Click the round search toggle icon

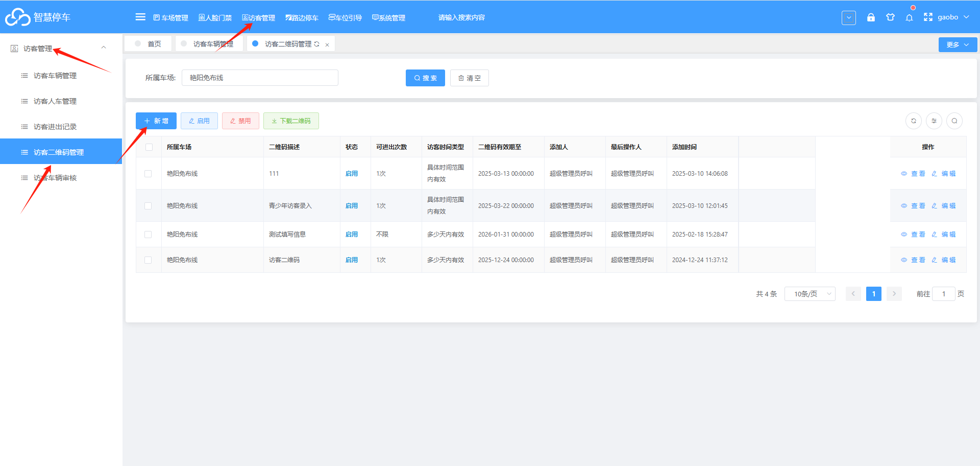coord(954,121)
